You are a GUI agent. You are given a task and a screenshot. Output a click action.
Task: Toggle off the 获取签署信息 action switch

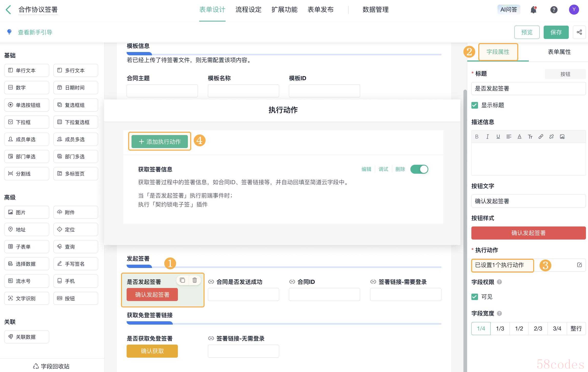click(x=419, y=169)
